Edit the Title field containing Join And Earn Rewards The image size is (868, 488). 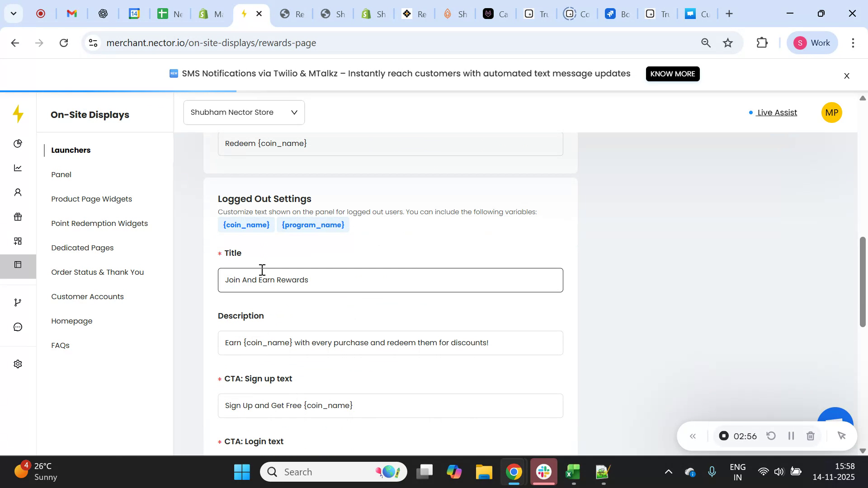[x=390, y=280]
